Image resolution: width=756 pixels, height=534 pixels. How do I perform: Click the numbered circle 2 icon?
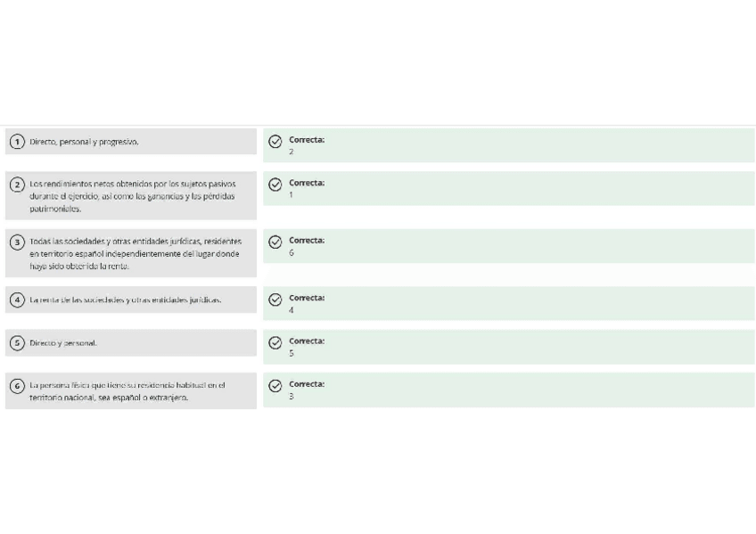pyautogui.click(x=17, y=185)
